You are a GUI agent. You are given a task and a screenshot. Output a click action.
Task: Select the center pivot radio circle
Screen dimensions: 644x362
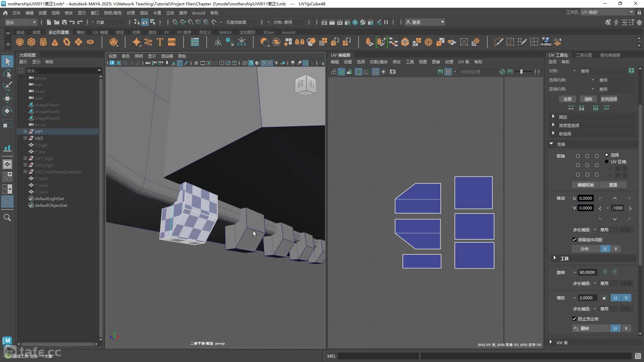(587, 165)
